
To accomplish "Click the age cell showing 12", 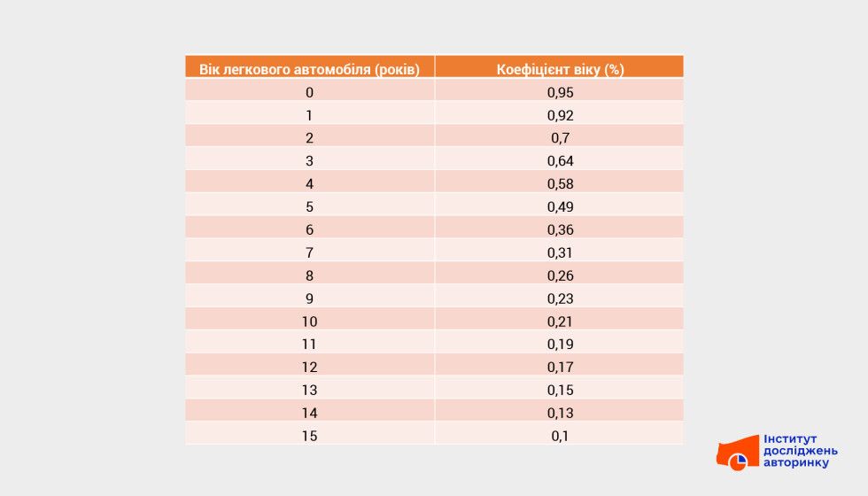I will [309, 368].
